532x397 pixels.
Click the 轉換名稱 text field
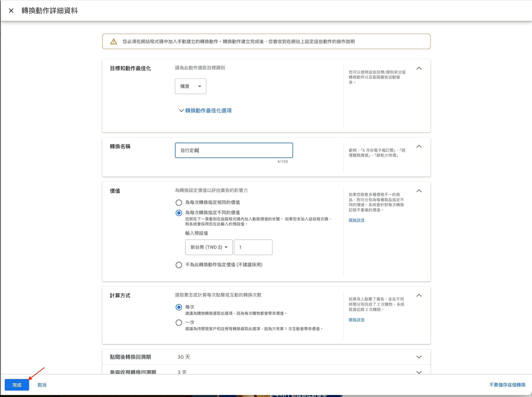coord(234,150)
